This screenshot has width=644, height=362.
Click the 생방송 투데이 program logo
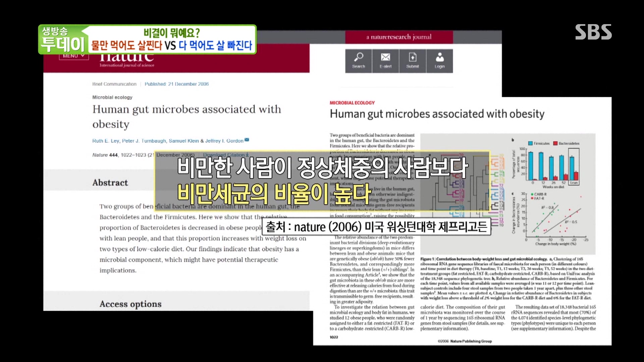click(63, 40)
